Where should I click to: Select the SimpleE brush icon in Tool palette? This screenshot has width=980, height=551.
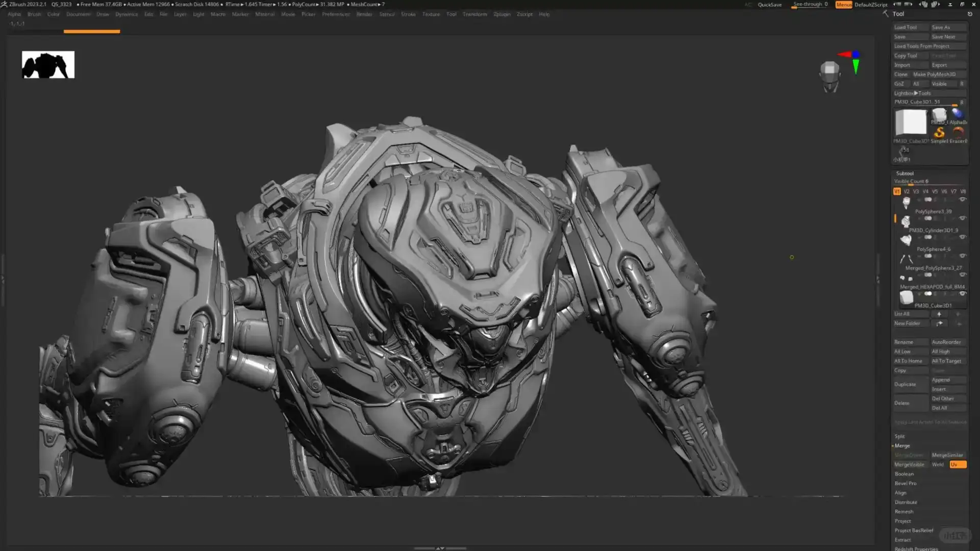coord(939,133)
